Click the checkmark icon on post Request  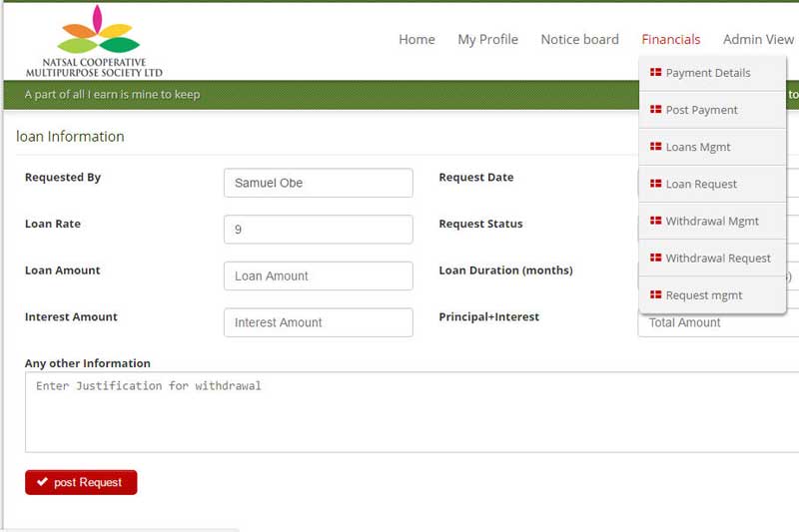pyautogui.click(x=42, y=482)
